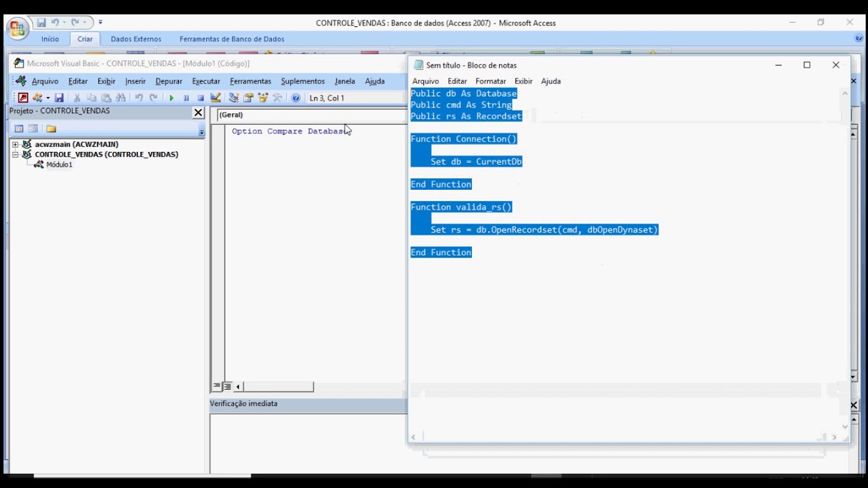The image size is (868, 488).
Task: Switch to the Início ribbon tab
Action: coord(50,39)
